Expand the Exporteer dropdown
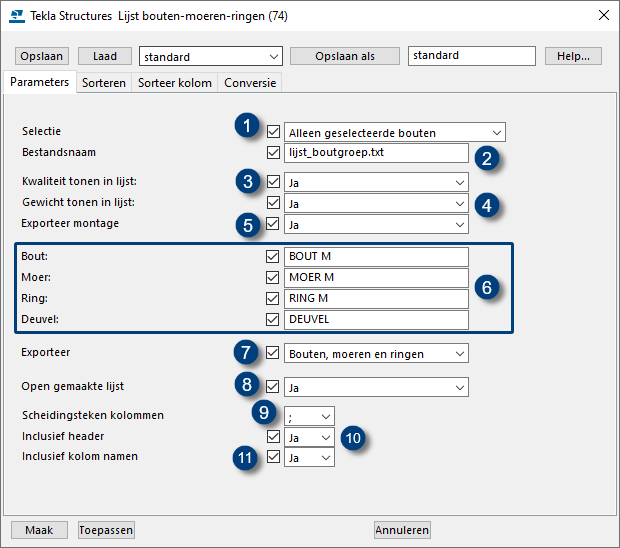620x548 pixels. tap(376, 353)
